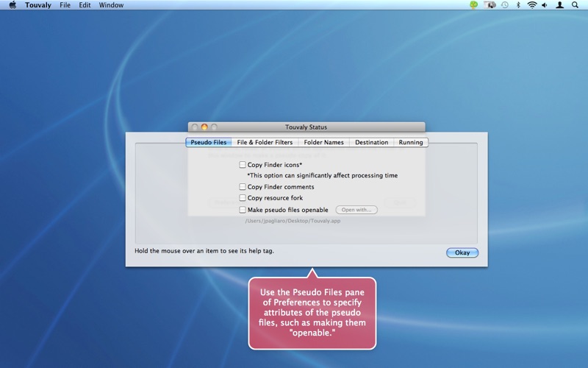Open the Wi-Fi status menu
This screenshot has height=368, width=588.
(531, 5)
